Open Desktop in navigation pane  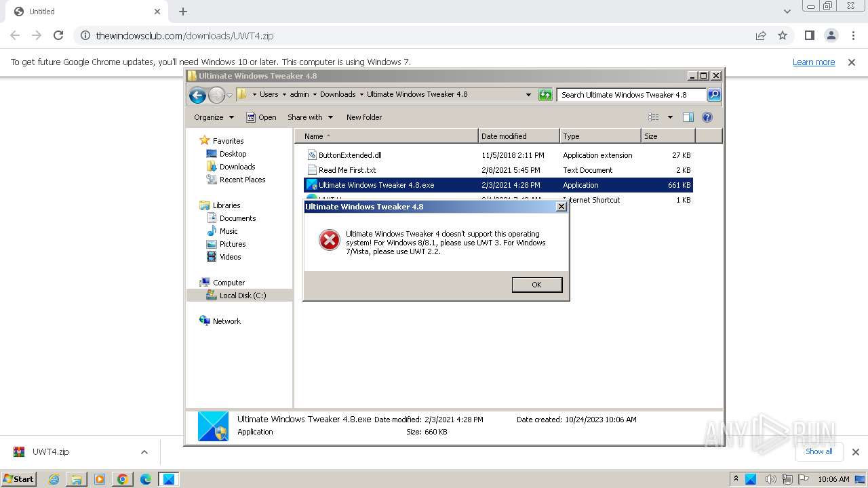[x=233, y=154]
